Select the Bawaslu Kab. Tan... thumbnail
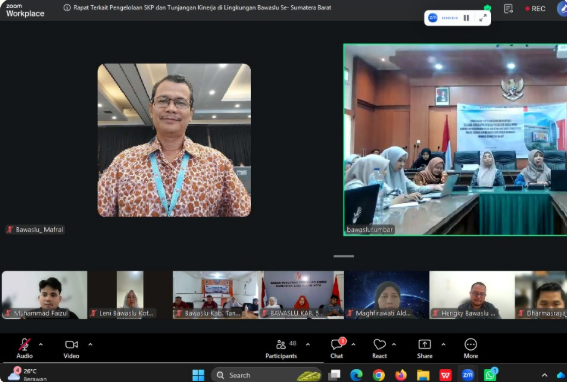 tap(216, 295)
